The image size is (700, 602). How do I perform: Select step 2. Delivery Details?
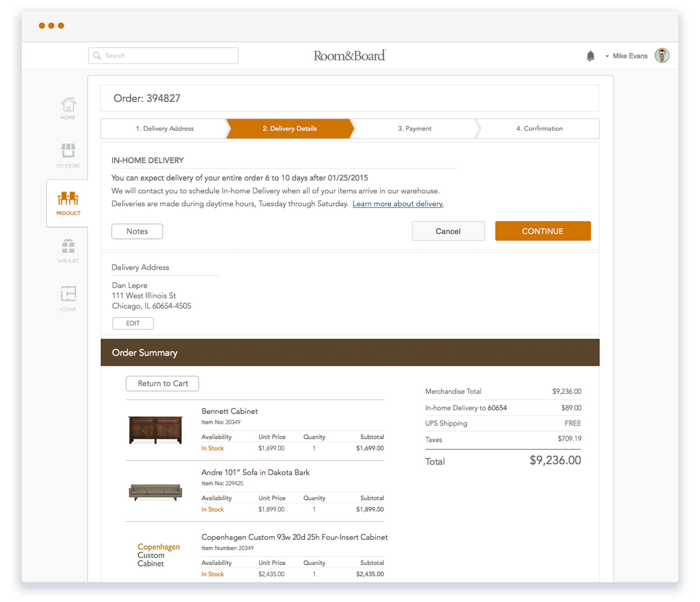[290, 128]
